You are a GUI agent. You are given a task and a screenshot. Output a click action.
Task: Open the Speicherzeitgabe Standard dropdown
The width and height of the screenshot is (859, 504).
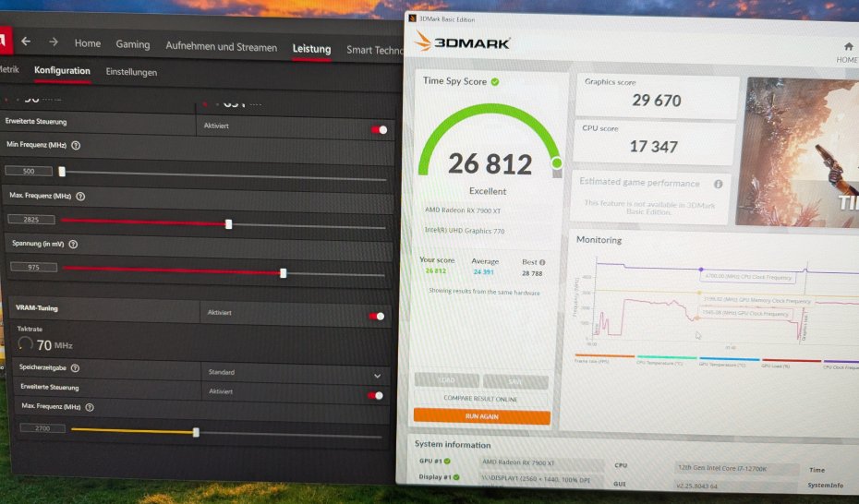pos(296,374)
